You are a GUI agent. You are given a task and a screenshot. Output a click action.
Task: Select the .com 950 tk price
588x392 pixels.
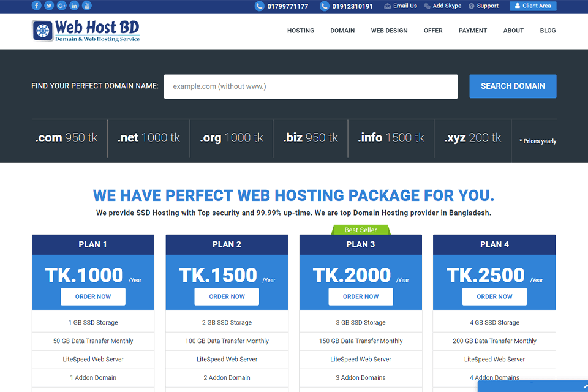tap(66, 138)
